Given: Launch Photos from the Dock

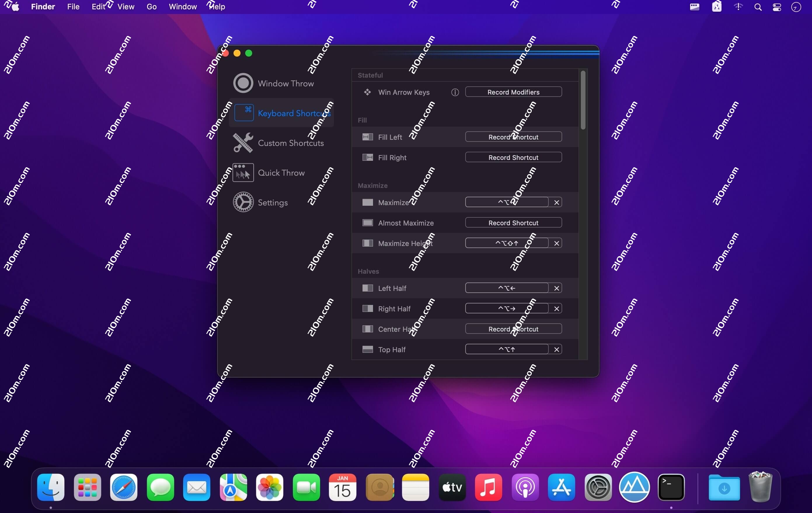Looking at the screenshot, I should [x=269, y=487].
